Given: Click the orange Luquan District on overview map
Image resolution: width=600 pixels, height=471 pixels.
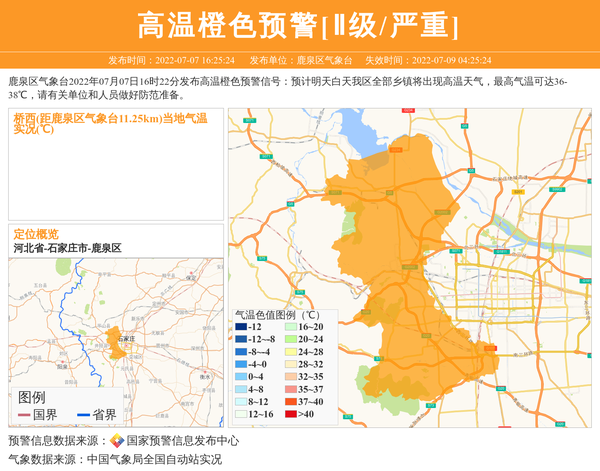Looking at the screenshot, I should [x=115, y=338].
